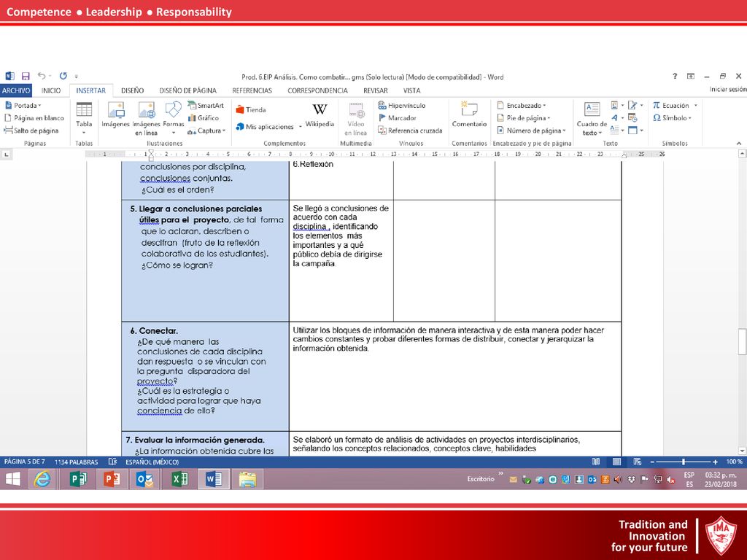The height and width of the screenshot is (560, 747).
Task: Switch to the DISEÑO DE PÁGINA tab
Action: (x=187, y=90)
